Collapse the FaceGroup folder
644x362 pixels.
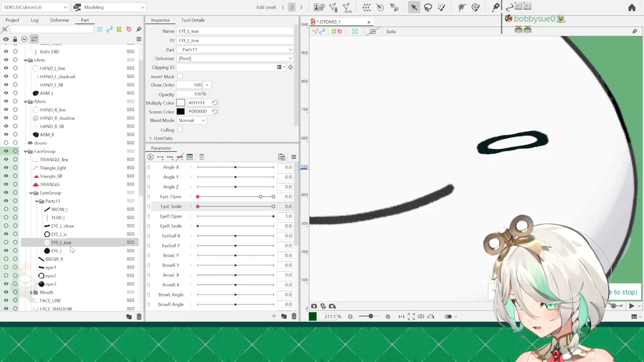25,151
